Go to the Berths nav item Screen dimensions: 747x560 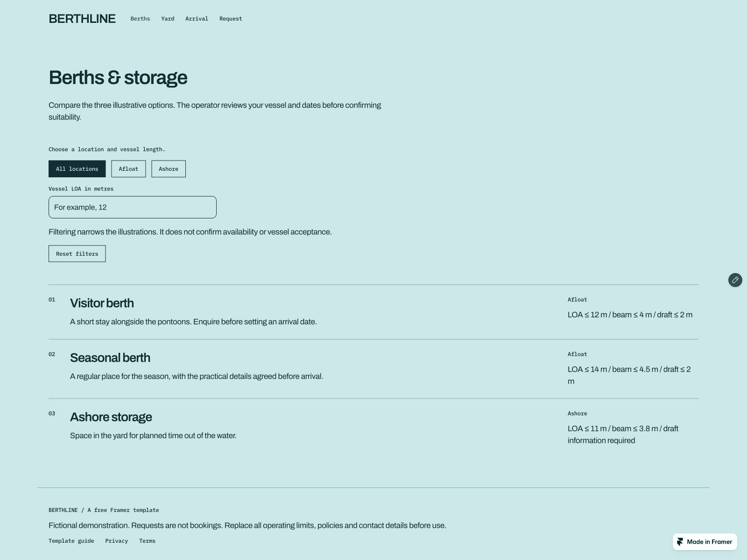coord(140,19)
